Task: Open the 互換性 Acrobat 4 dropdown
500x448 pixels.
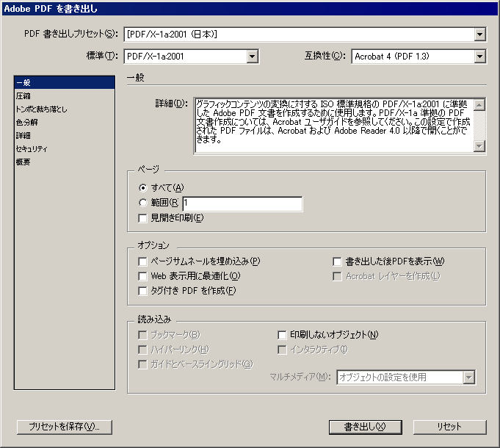Action: coord(479,56)
